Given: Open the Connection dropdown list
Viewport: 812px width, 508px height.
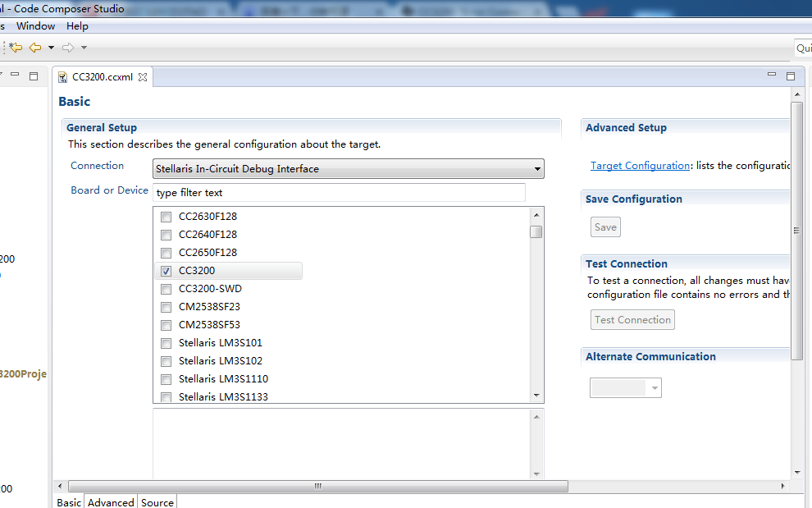Looking at the screenshot, I should (x=349, y=168).
